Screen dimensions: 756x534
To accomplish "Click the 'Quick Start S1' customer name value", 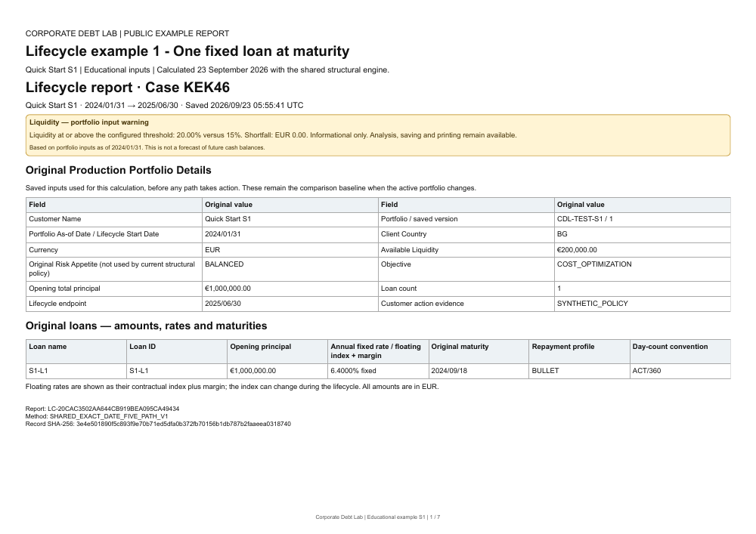I will click(x=290, y=219).
